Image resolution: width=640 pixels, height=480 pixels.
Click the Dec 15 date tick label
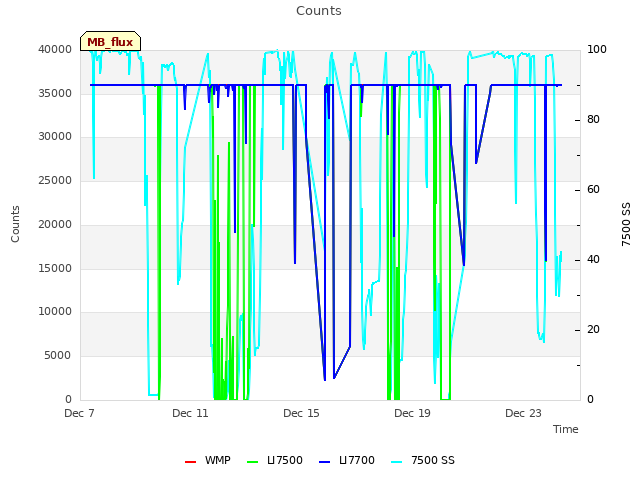click(x=301, y=413)
